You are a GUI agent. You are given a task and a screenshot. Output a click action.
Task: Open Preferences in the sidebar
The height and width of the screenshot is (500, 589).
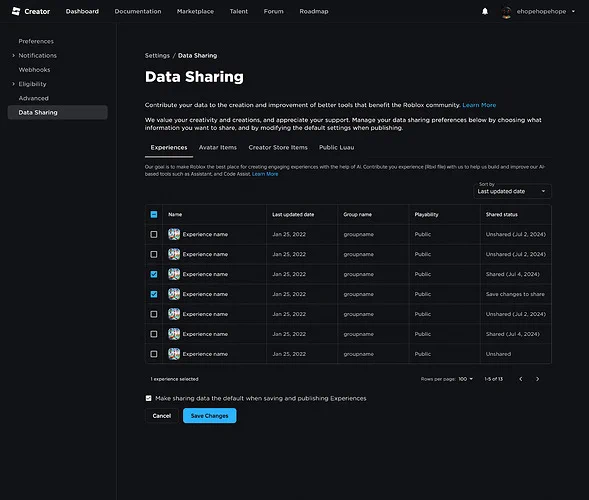pyautogui.click(x=36, y=41)
